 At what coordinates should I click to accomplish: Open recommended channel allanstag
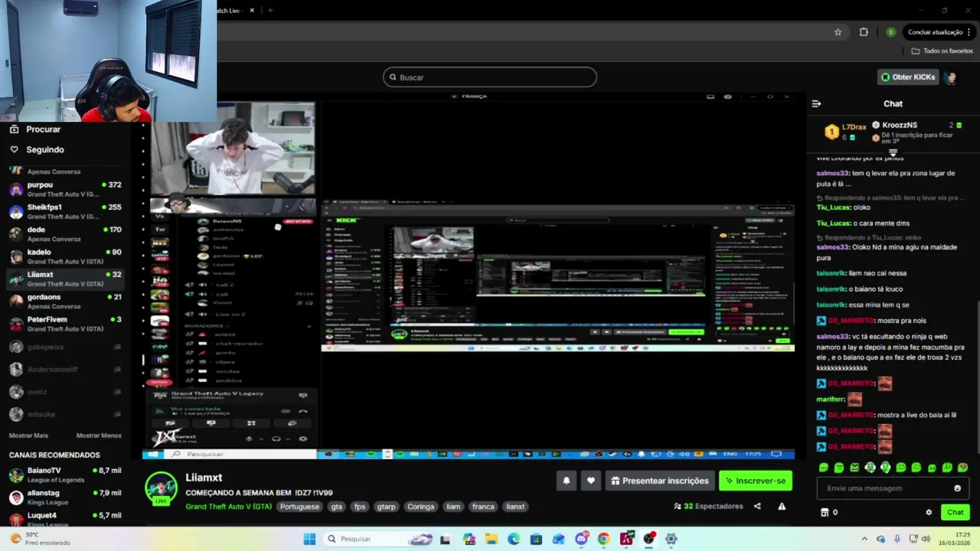point(65,497)
